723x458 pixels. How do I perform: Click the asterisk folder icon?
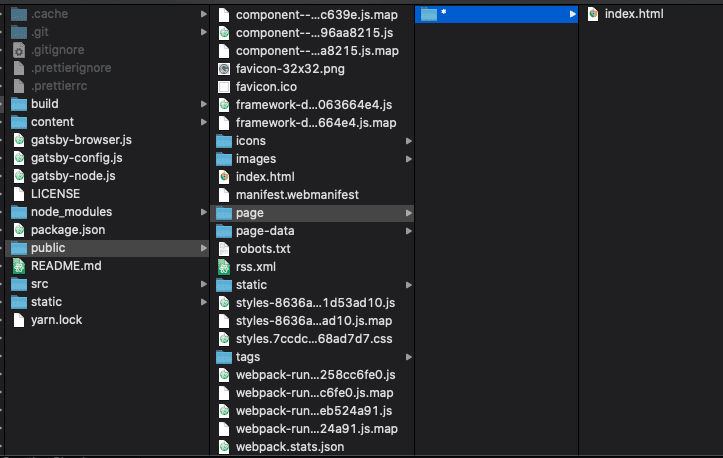click(429, 14)
